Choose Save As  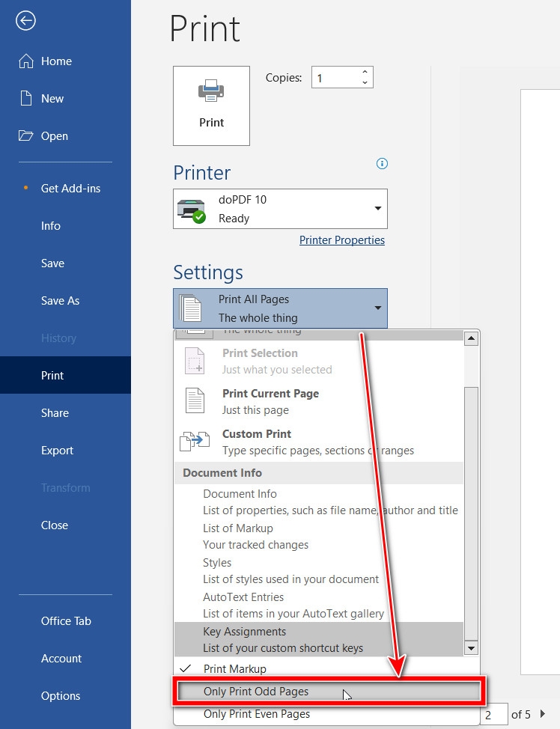point(65,300)
